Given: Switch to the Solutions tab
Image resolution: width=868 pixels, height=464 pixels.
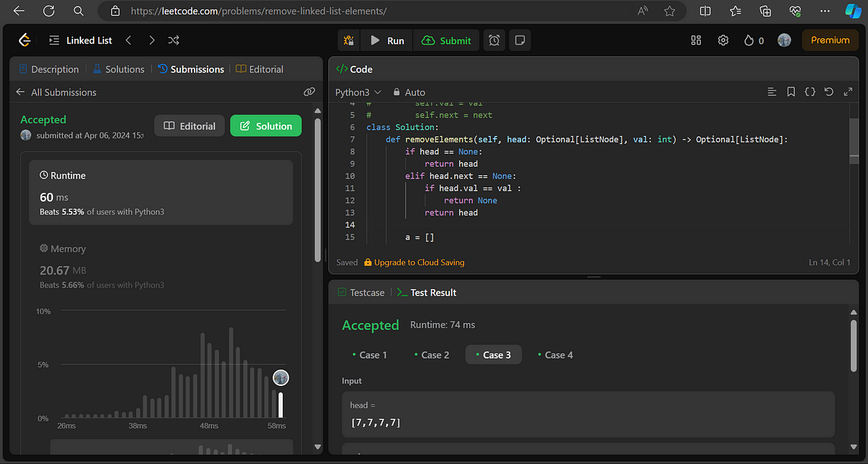Looking at the screenshot, I should click(x=119, y=69).
